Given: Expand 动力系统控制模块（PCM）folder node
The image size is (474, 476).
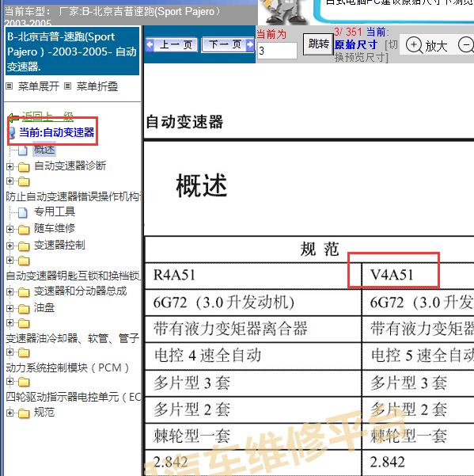Looking at the screenshot, I should tap(9, 352).
